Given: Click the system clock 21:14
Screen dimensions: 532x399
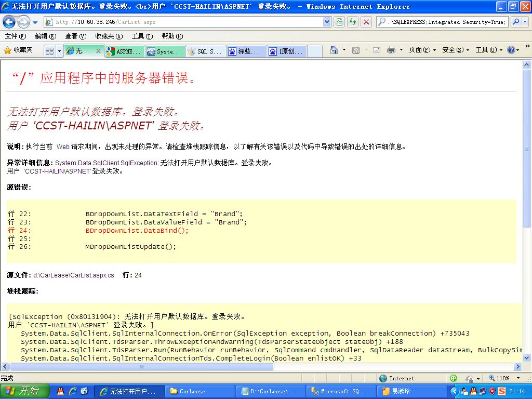Looking at the screenshot, I should point(518,392).
